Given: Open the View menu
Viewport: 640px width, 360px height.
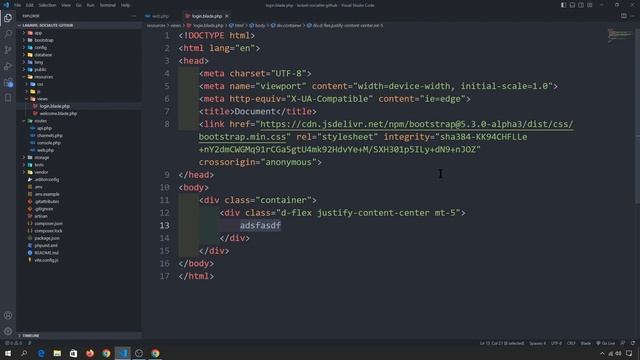Looking at the screenshot, I should [x=66, y=5].
